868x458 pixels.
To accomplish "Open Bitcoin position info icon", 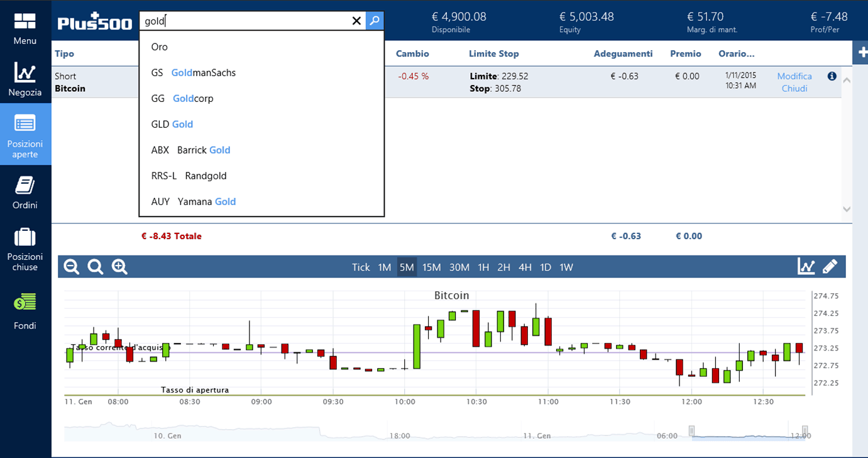I will [x=832, y=76].
